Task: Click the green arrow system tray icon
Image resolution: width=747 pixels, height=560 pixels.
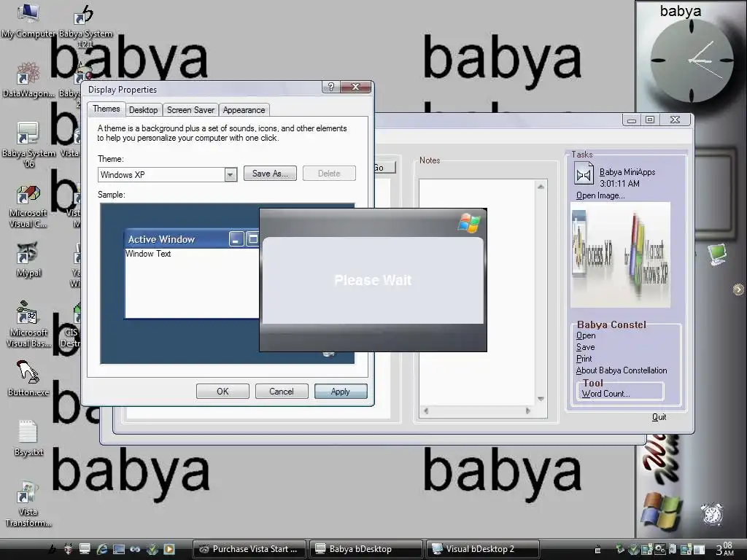Action: tap(620, 549)
